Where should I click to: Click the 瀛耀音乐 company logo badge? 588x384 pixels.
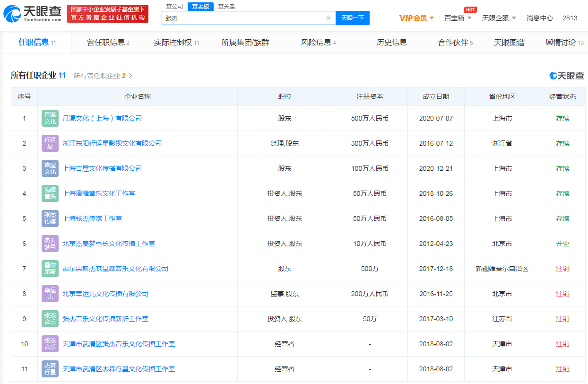[x=50, y=193]
